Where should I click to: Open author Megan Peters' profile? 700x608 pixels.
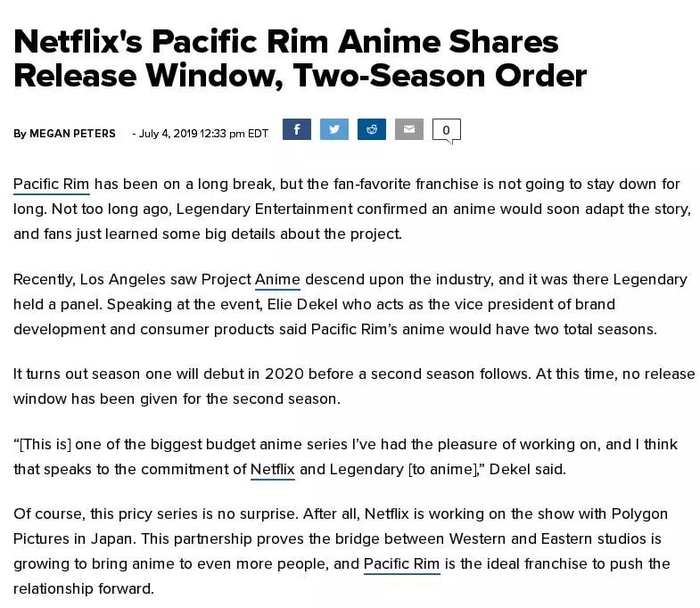(72, 134)
